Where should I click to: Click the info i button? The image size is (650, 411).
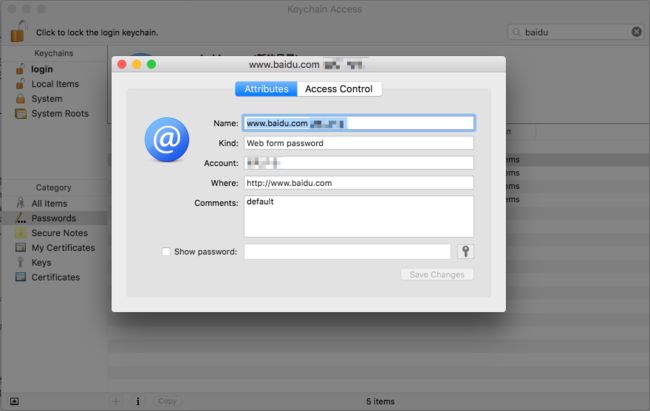(138, 401)
